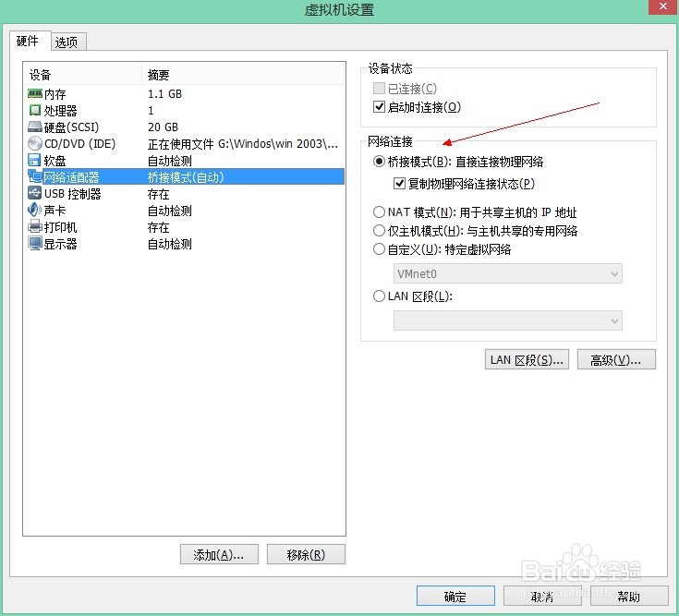Screen dimensions: 679x616
Task: Select NAT 模式(N) radio button
Action: click(379, 212)
